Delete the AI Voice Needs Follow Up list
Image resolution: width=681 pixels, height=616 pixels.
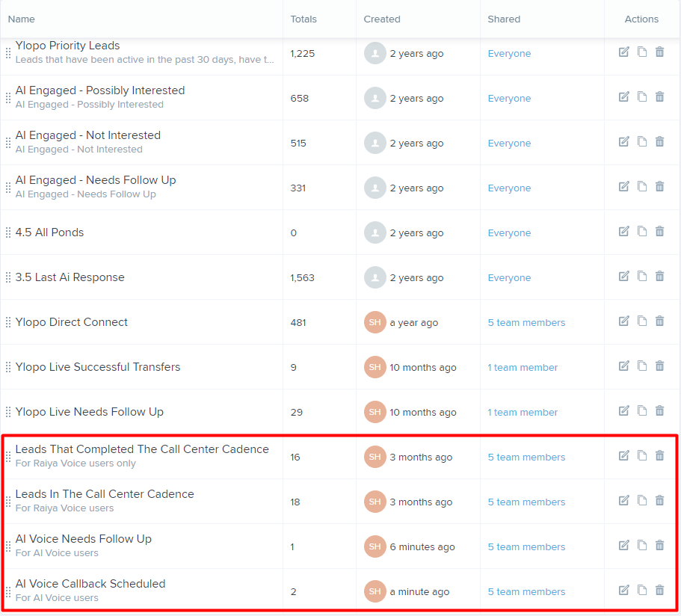click(x=659, y=545)
